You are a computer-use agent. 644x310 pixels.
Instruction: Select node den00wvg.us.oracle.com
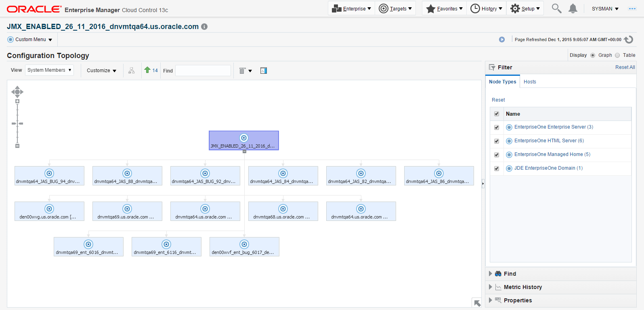pyautogui.click(x=49, y=211)
